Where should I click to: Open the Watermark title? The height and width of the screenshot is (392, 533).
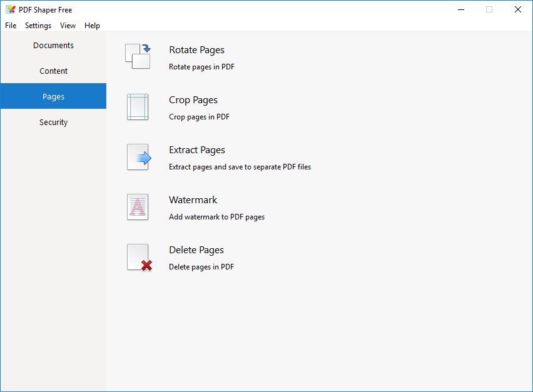click(193, 199)
